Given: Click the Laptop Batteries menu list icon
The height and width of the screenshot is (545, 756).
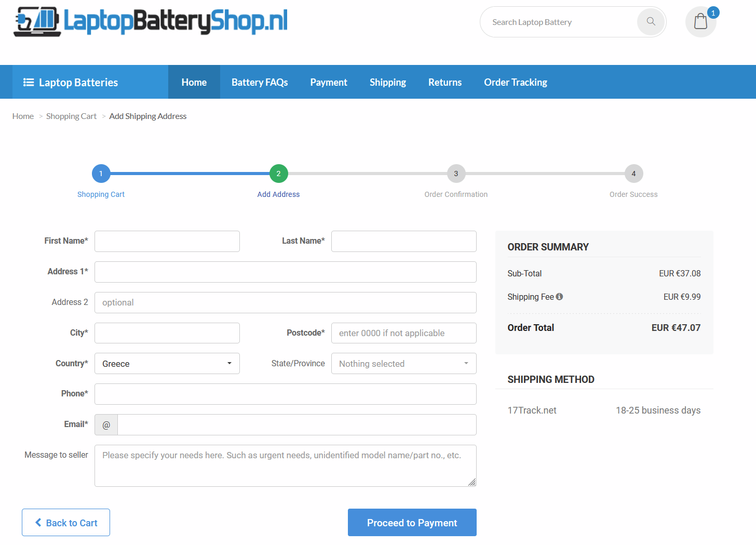Looking at the screenshot, I should click(x=29, y=82).
